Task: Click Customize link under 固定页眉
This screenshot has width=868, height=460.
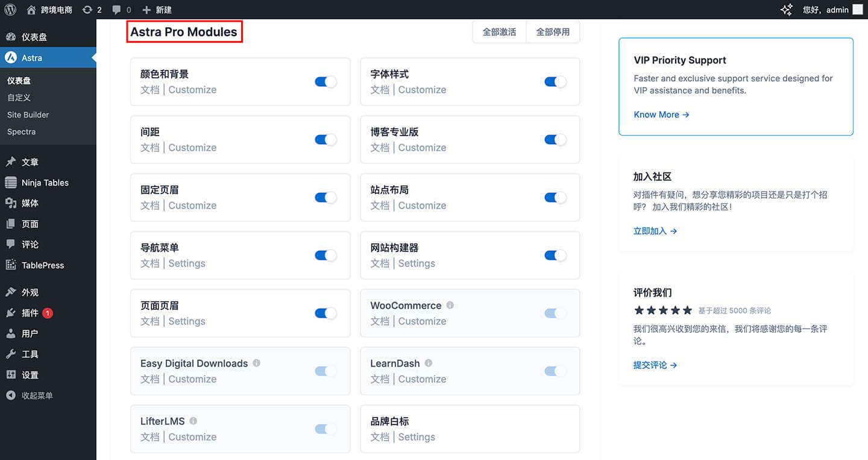Action: [192, 206]
